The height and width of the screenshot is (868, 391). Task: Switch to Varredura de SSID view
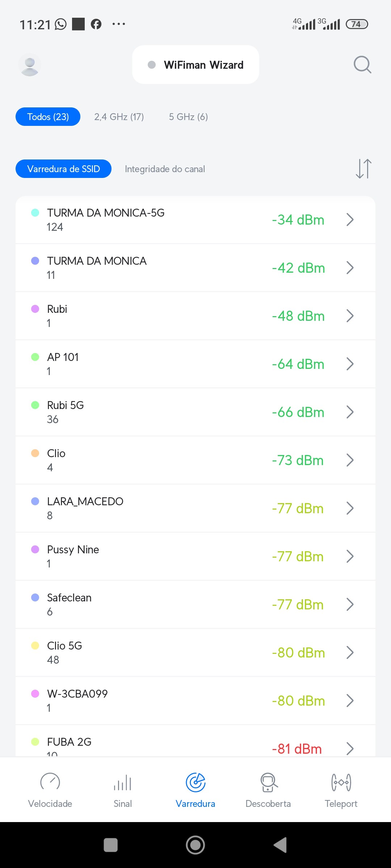pos(63,169)
